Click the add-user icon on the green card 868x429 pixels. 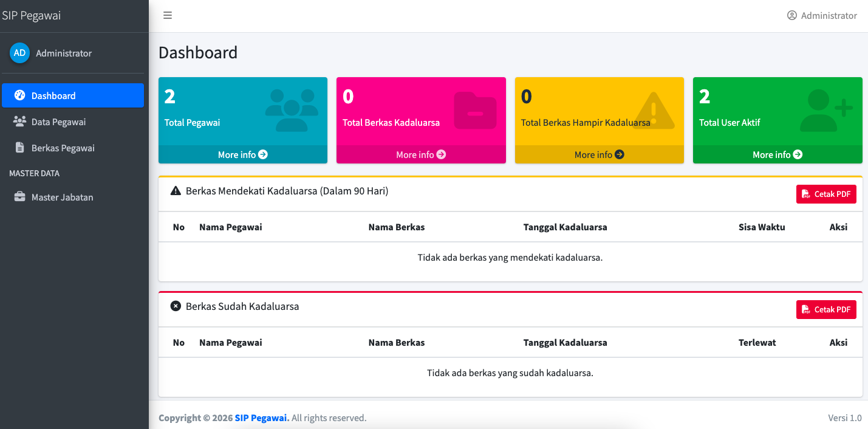(825, 111)
